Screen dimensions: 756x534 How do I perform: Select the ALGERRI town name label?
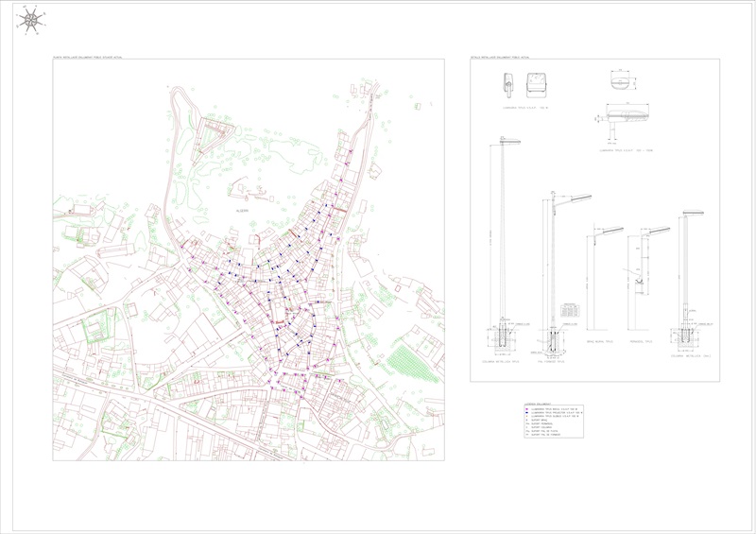243,211
